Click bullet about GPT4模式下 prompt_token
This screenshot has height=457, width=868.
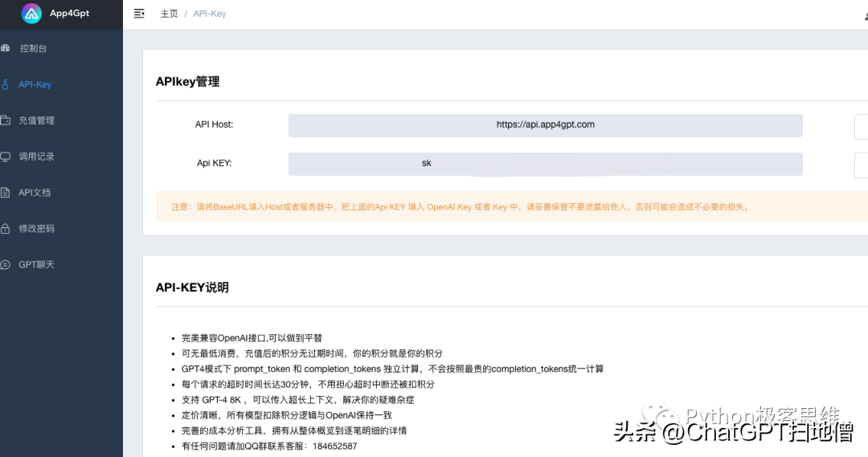pyautogui.click(x=392, y=369)
